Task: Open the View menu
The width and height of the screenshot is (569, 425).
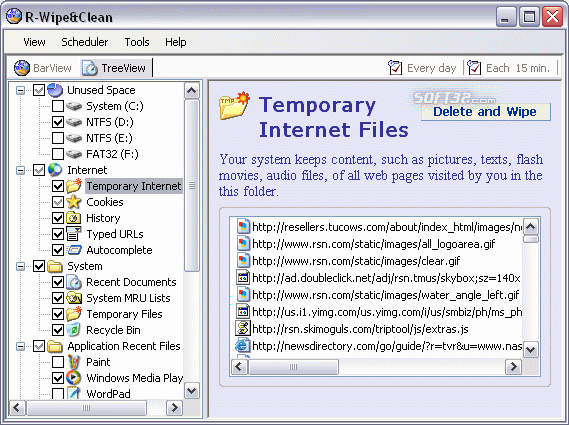Action: [x=34, y=42]
